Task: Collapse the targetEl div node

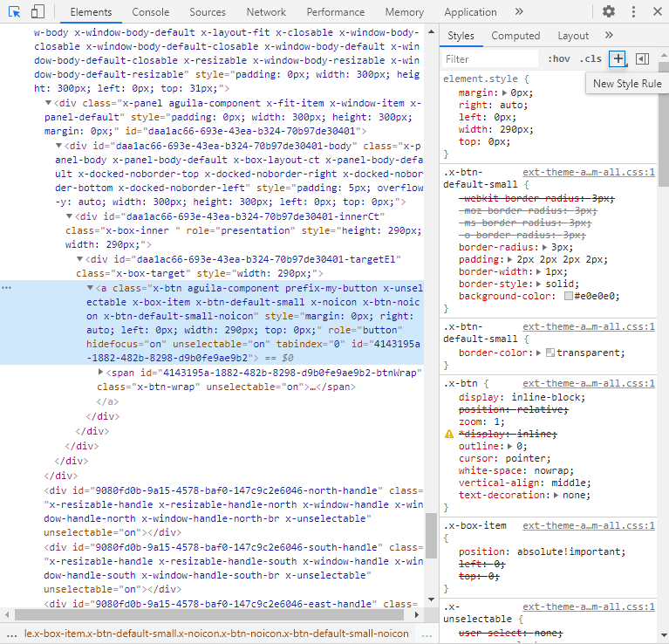Action: (79, 259)
